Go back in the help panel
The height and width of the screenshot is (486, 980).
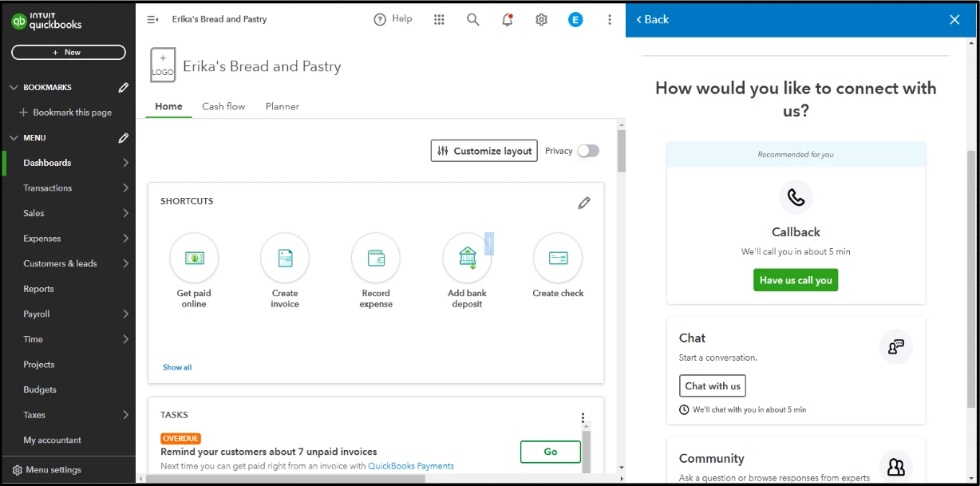[653, 19]
